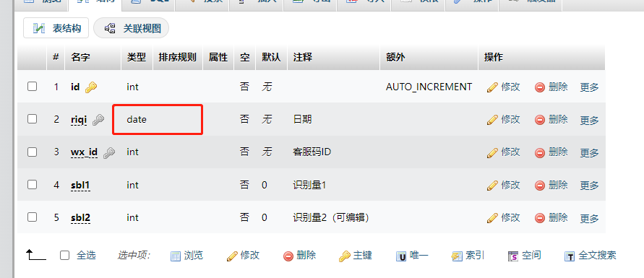Screen dimensions: 644x278
Task: Select the checkbox for the sbl1 row
Action: click(32, 185)
